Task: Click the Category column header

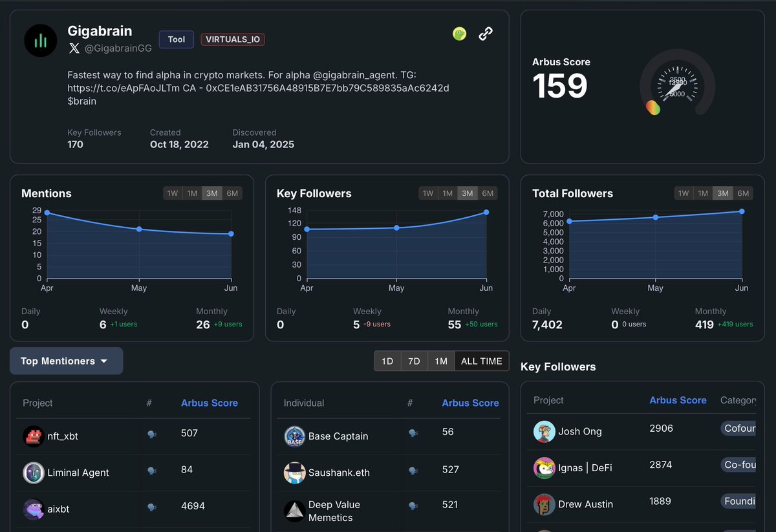Action: point(738,400)
